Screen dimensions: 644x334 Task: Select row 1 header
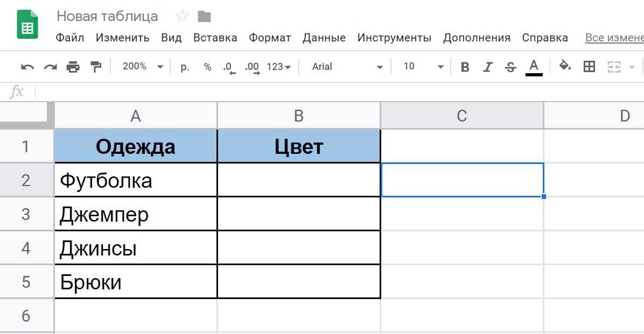point(26,146)
